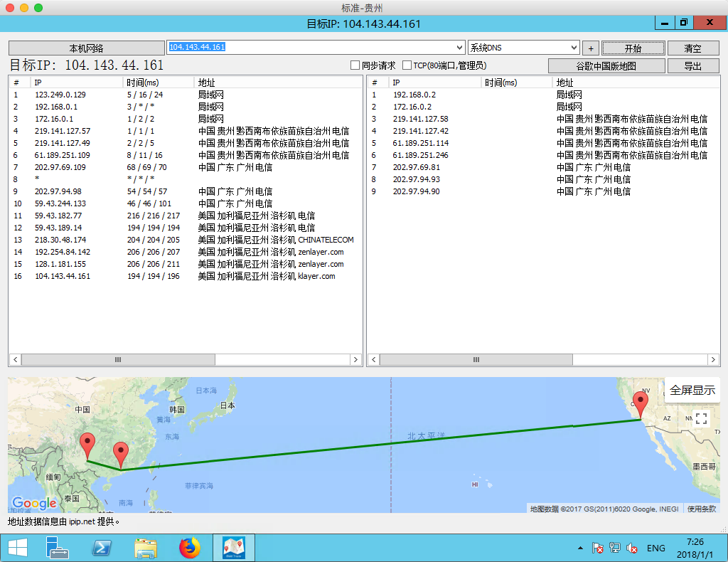The width and height of the screenshot is (728, 562).
Task: Open PowerShell from the taskbar
Action: pos(102,548)
